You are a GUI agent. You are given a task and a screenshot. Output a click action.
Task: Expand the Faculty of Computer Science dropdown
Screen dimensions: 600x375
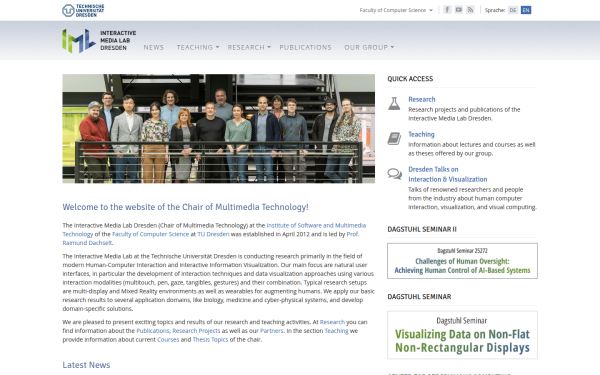click(x=396, y=10)
